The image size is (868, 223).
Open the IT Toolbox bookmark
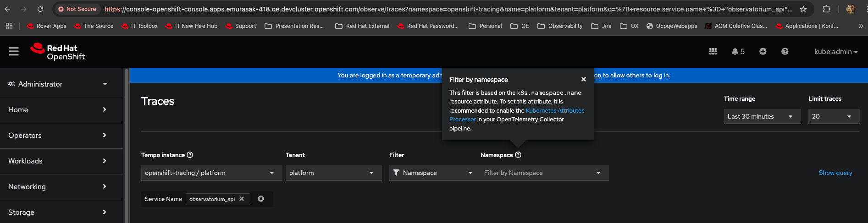(139, 26)
